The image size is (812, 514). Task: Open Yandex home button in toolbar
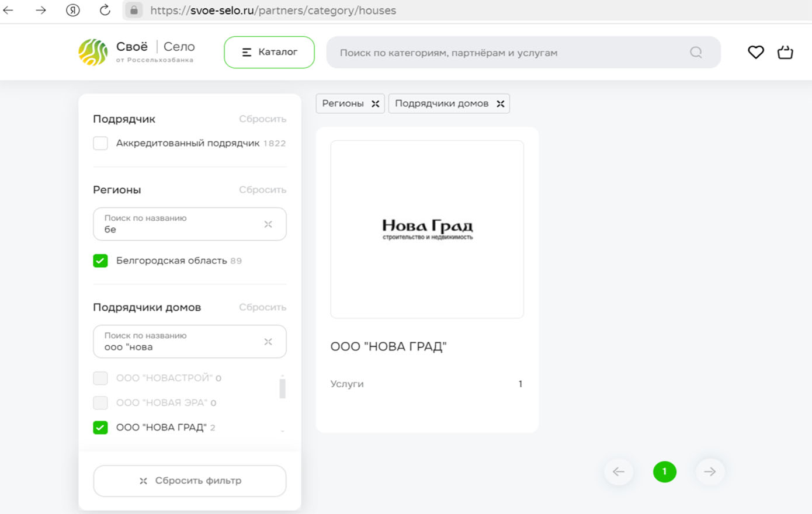pos(72,10)
